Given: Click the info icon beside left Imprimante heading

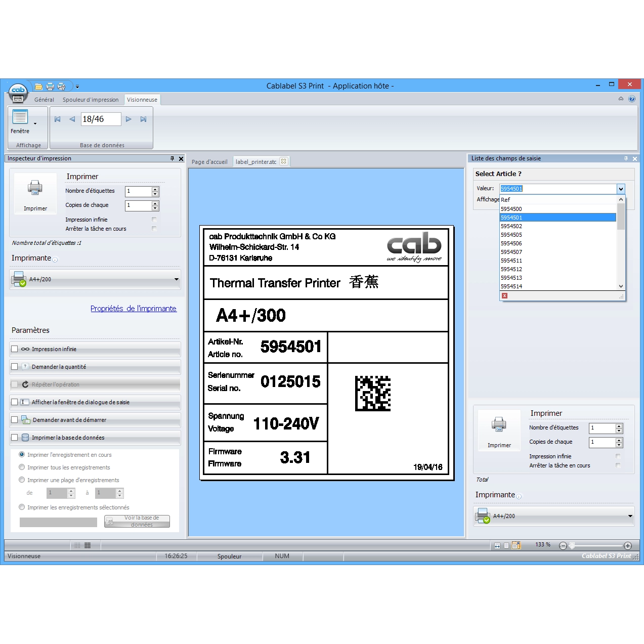Looking at the screenshot, I should (x=55, y=260).
